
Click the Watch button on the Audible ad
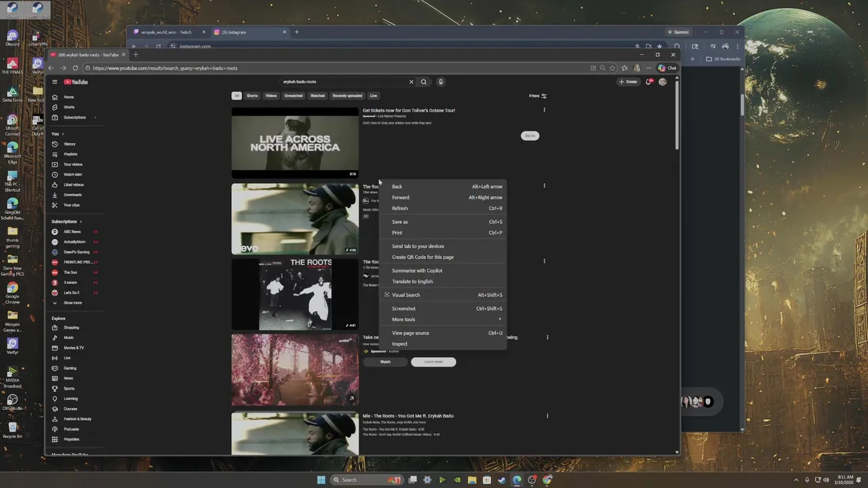tap(385, 362)
